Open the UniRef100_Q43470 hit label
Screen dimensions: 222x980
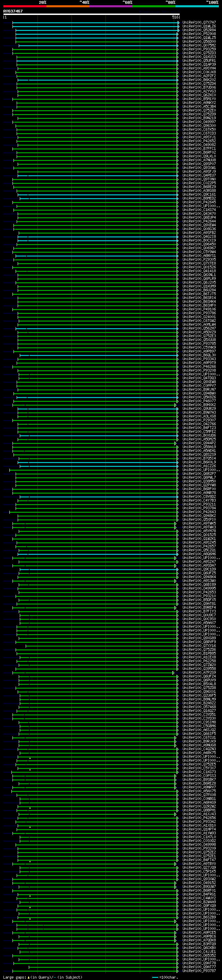199,213
